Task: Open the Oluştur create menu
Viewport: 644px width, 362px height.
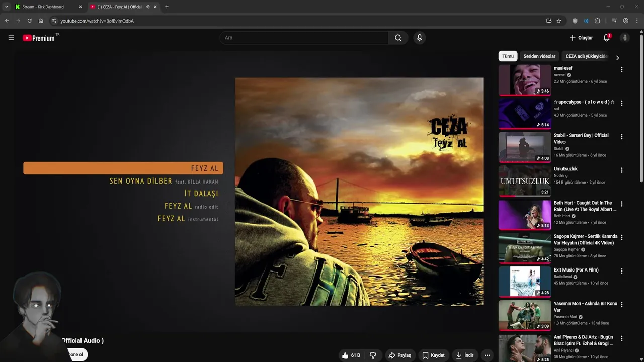Action: 581,38
